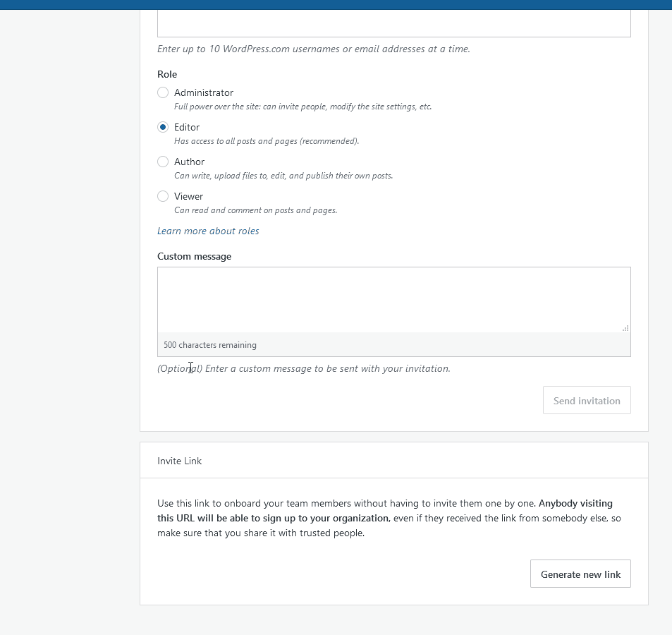Focus the usernames or emails input box
This screenshot has width=672, height=635.
[x=394, y=23]
